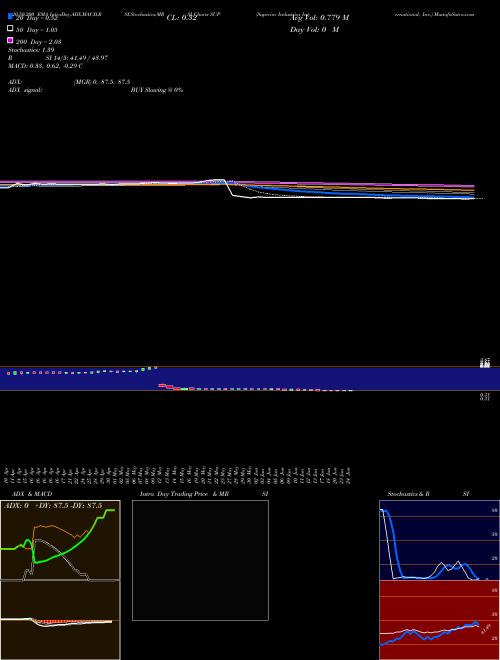Select the '50 Day = 1.03' legend text
The width and height of the screenshot is (500, 660).
pos(37,30)
